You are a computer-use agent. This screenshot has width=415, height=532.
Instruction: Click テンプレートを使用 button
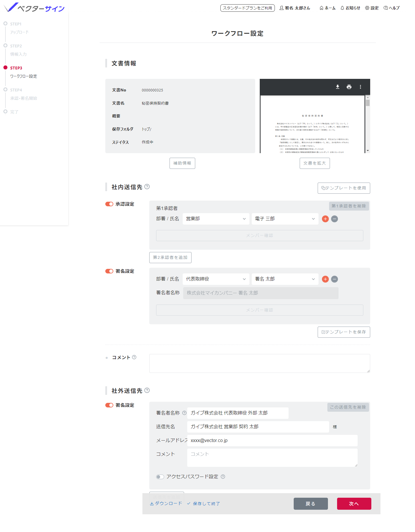pos(344,188)
